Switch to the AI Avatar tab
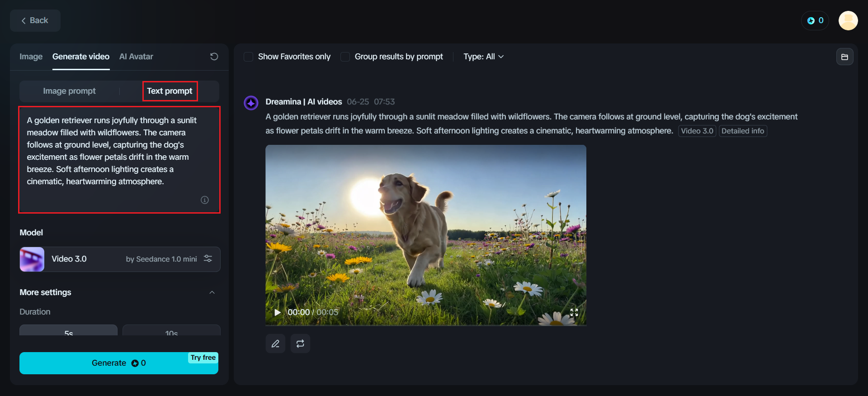 click(136, 57)
